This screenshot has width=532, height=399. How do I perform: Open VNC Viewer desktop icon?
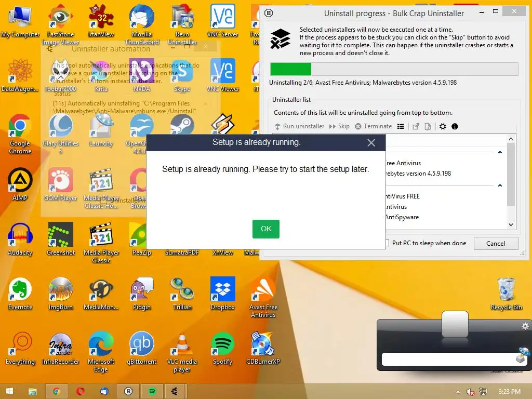pos(222,75)
